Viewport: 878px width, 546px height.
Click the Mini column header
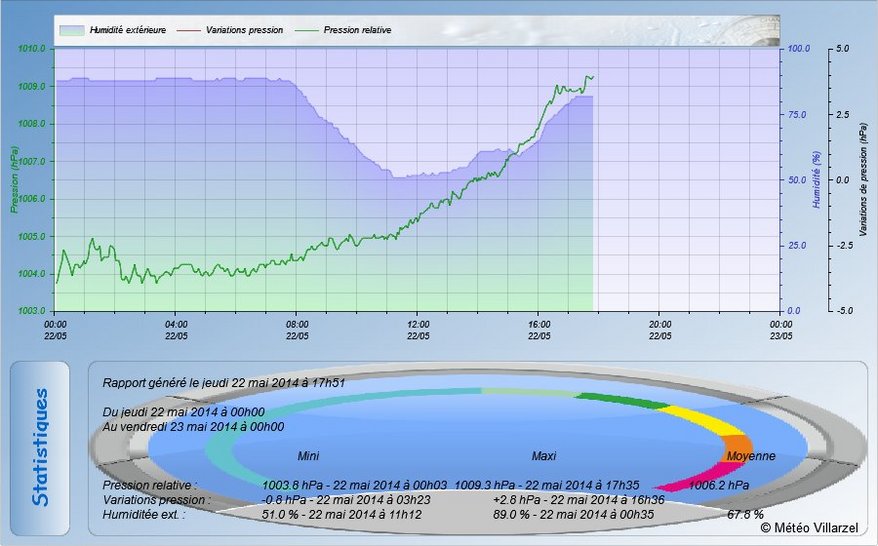click(x=308, y=456)
